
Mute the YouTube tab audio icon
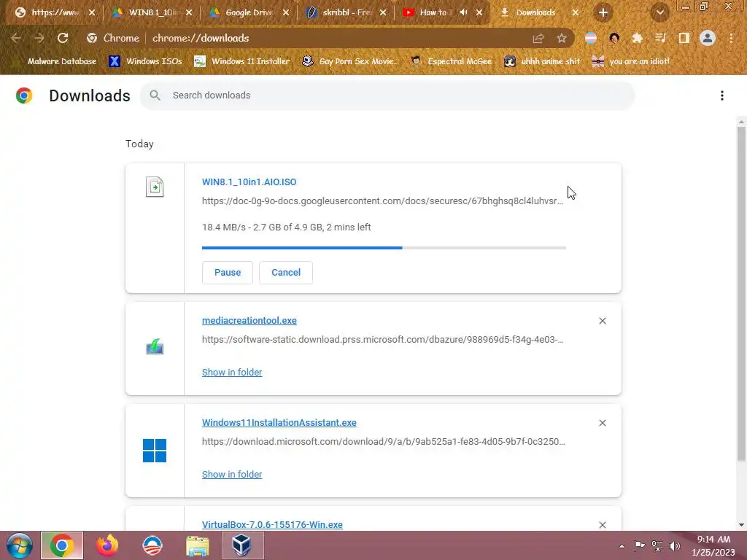[463, 12]
